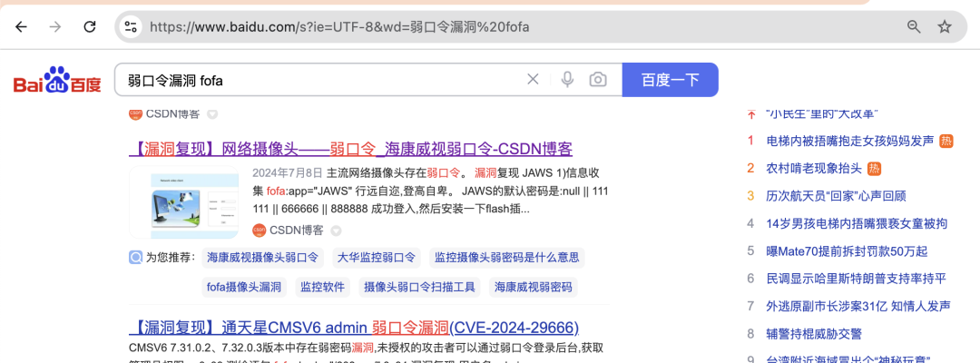980x363 pixels.
Task: Click CSDN icon under JAWS snippet
Action: pyautogui.click(x=260, y=231)
